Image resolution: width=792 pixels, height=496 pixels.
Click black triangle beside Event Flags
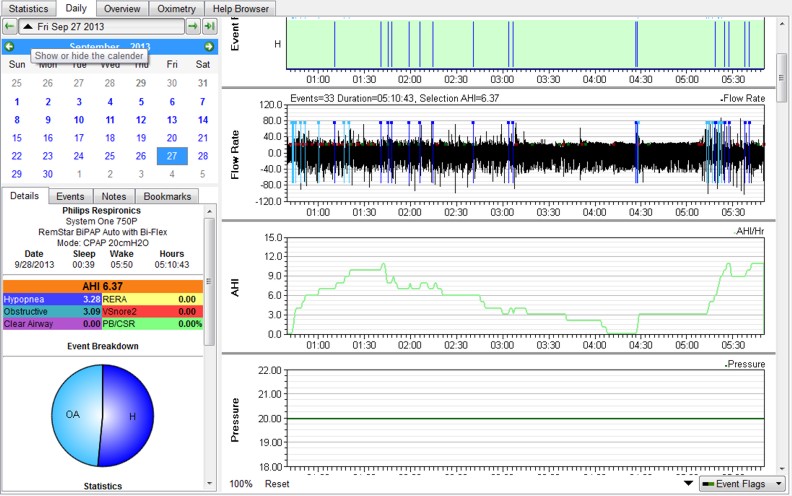tap(686, 484)
